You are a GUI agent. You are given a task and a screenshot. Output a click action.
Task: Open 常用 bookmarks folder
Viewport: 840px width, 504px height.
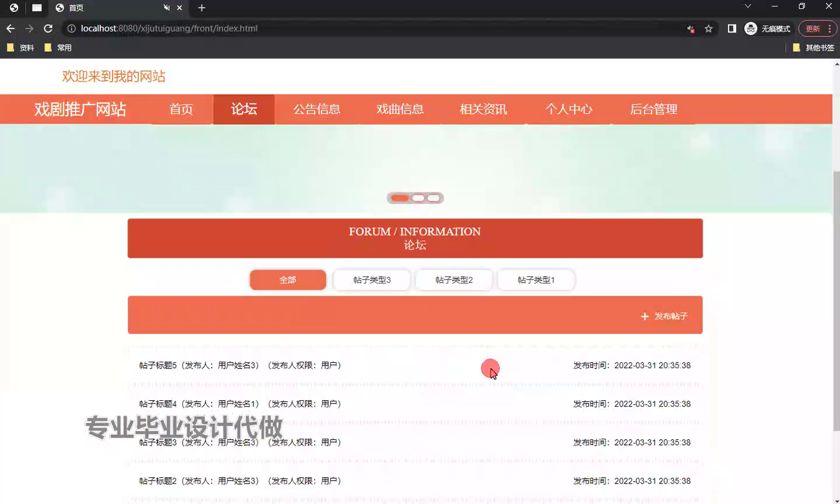click(58, 48)
